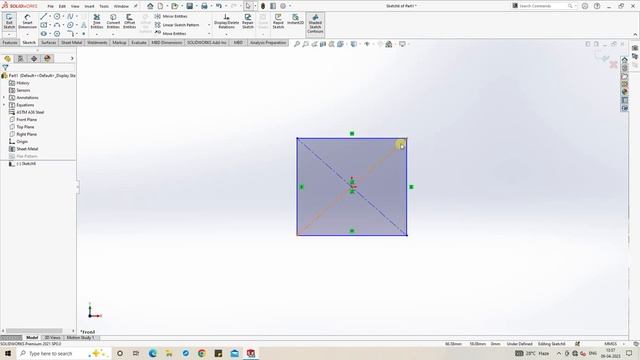Click the Convert Entities tool

click(x=113, y=21)
